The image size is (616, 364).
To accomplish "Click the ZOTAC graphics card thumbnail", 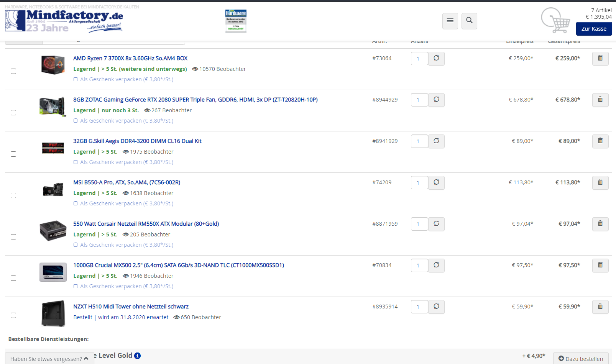I will click(x=53, y=107).
